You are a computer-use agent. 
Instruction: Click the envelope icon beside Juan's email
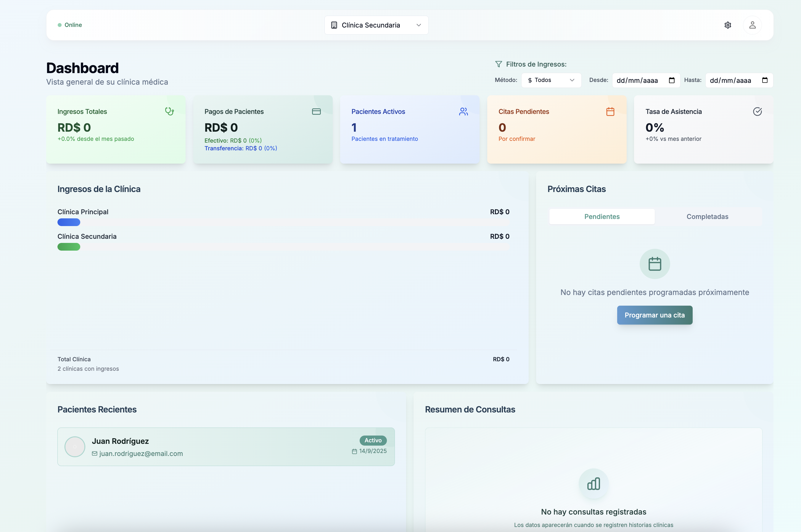(94, 453)
